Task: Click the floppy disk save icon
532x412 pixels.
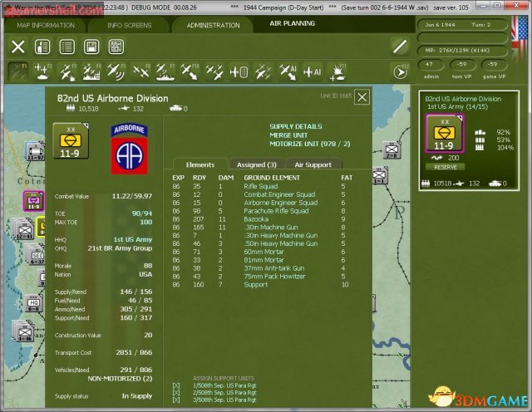Action: 91,47
